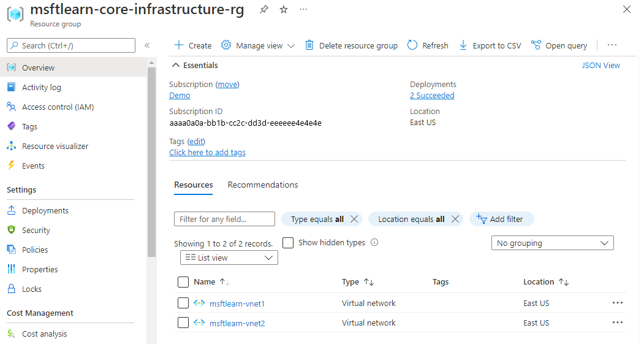
Task: Open context menu for msftlearn-vnet1 row
Action: pos(617,303)
